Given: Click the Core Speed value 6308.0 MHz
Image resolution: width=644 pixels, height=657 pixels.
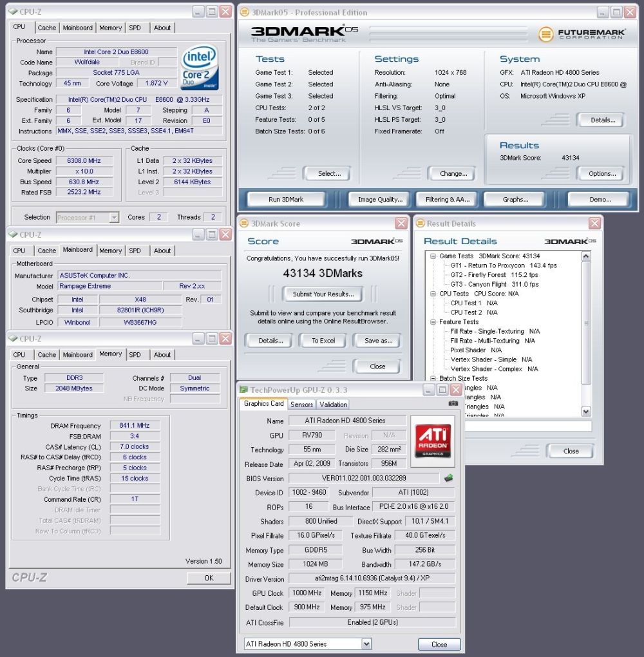Looking at the screenshot, I should (x=84, y=160).
